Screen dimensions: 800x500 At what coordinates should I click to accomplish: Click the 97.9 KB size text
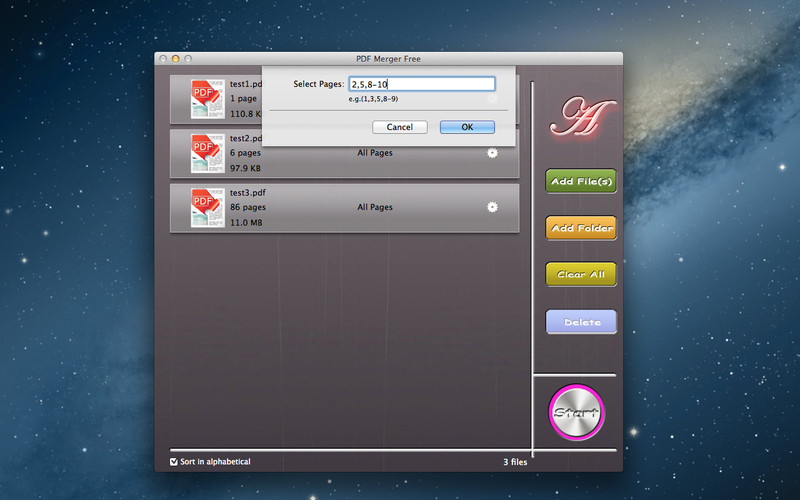pos(245,168)
